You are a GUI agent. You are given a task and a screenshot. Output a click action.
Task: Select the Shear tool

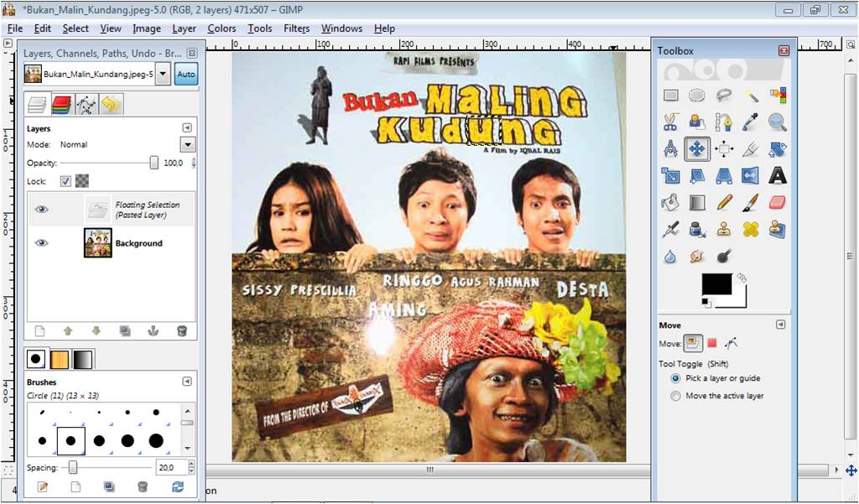click(x=697, y=176)
